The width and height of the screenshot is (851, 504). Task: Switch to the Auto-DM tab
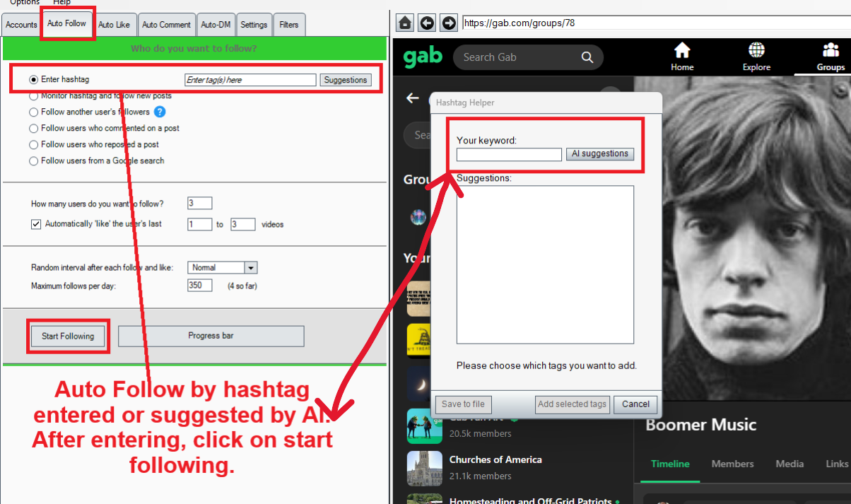[216, 25]
